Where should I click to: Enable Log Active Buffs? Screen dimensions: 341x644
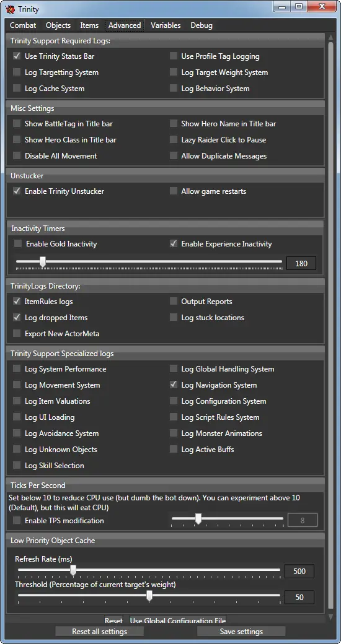tap(174, 450)
